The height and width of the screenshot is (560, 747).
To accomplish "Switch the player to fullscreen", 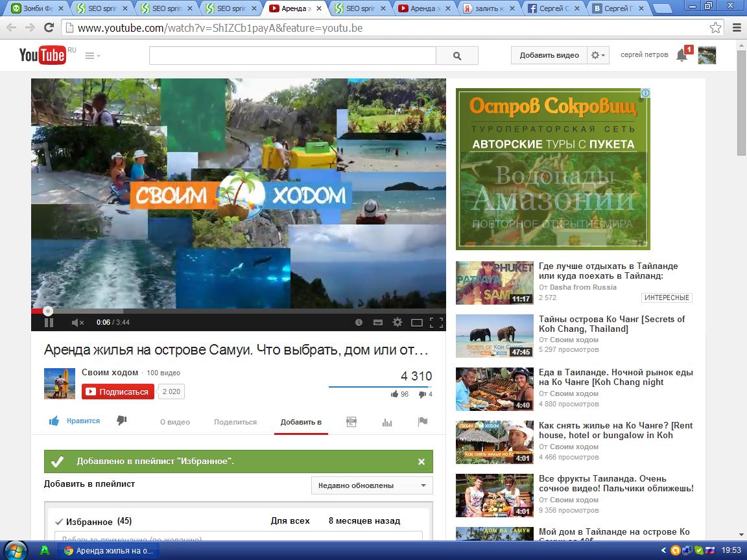I will (436, 323).
